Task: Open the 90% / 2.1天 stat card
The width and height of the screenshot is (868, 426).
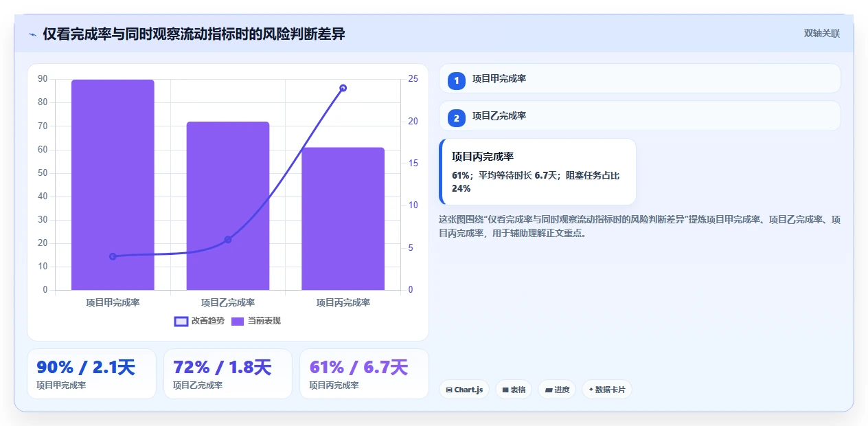Action: [x=91, y=374]
